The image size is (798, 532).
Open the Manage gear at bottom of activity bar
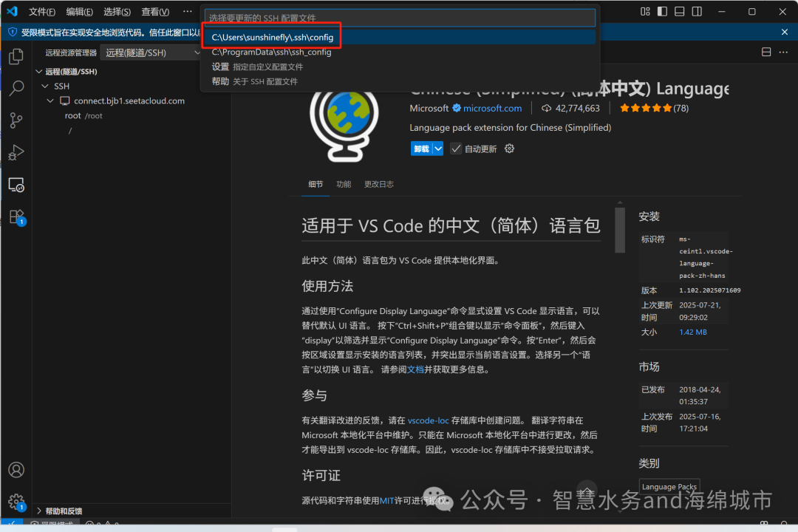(16, 501)
